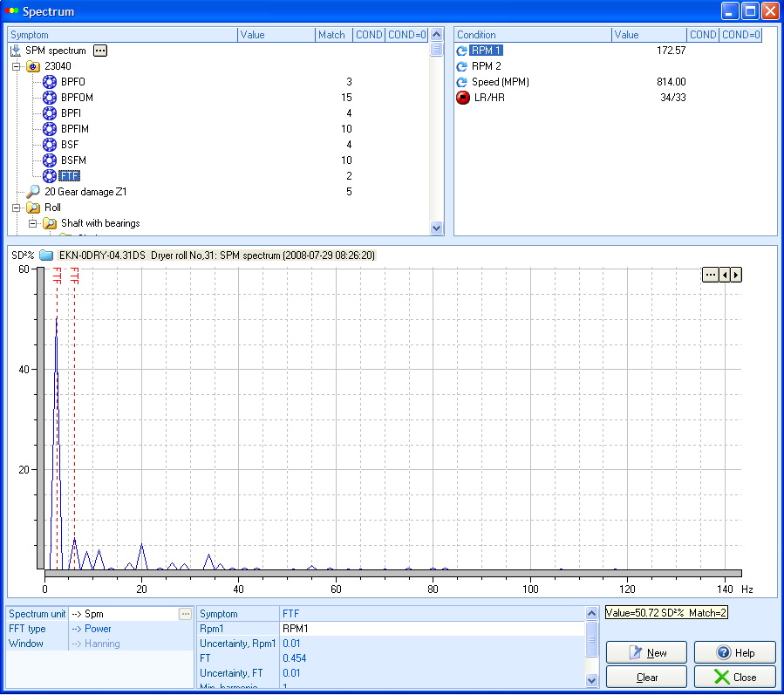This screenshot has width=784, height=695.
Task: Click the New button
Action: [x=645, y=651]
